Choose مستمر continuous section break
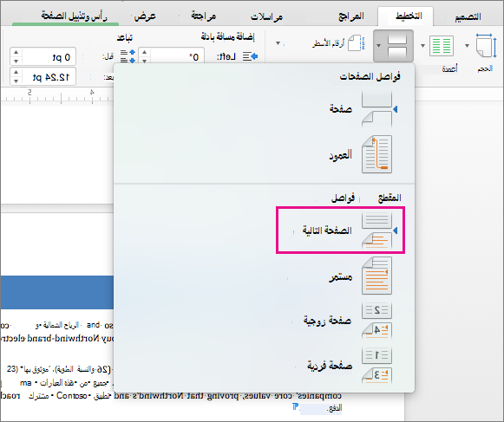This screenshot has height=422, width=504. (362, 276)
